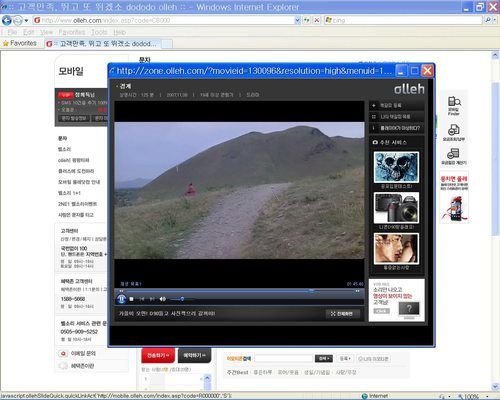Click the Refresh page icon
The image size is (500, 400).
coord(307,20)
